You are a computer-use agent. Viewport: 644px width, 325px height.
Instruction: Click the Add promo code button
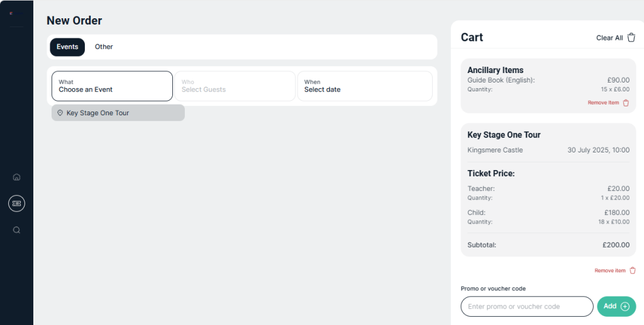[x=616, y=307]
